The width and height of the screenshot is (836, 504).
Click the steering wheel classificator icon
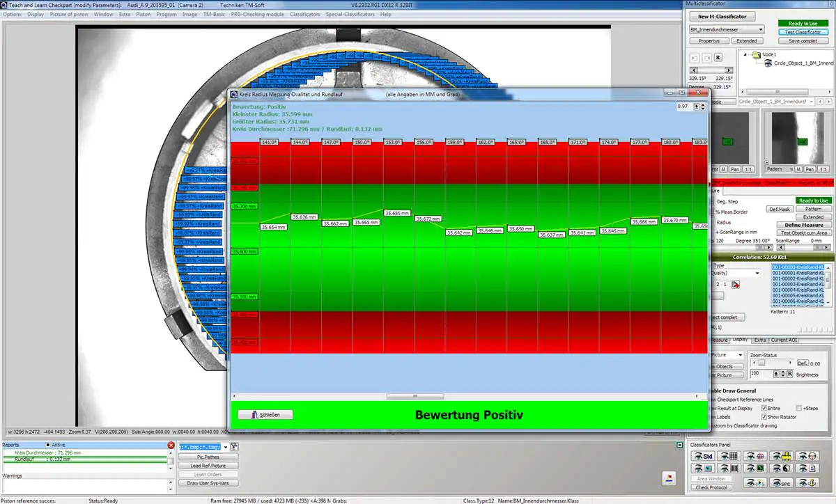point(807,456)
